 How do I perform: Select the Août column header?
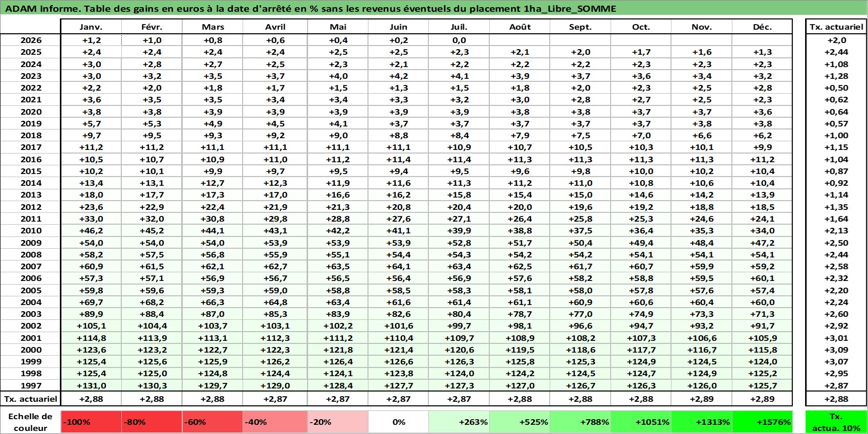pyautogui.click(x=520, y=27)
